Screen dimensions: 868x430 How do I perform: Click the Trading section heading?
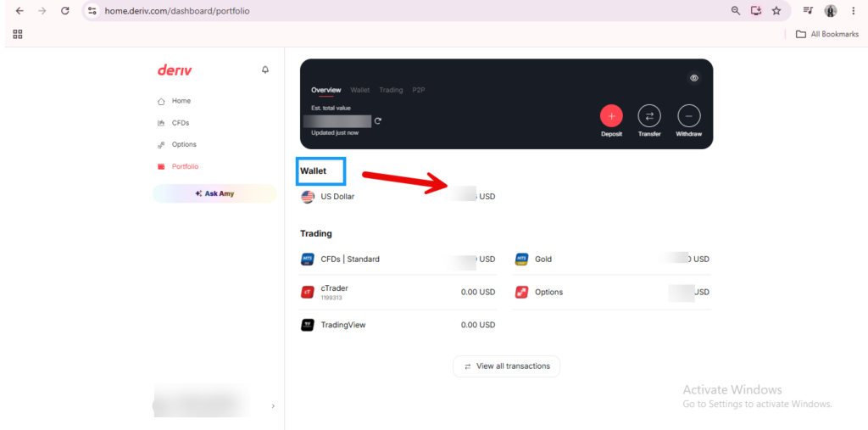coord(316,234)
